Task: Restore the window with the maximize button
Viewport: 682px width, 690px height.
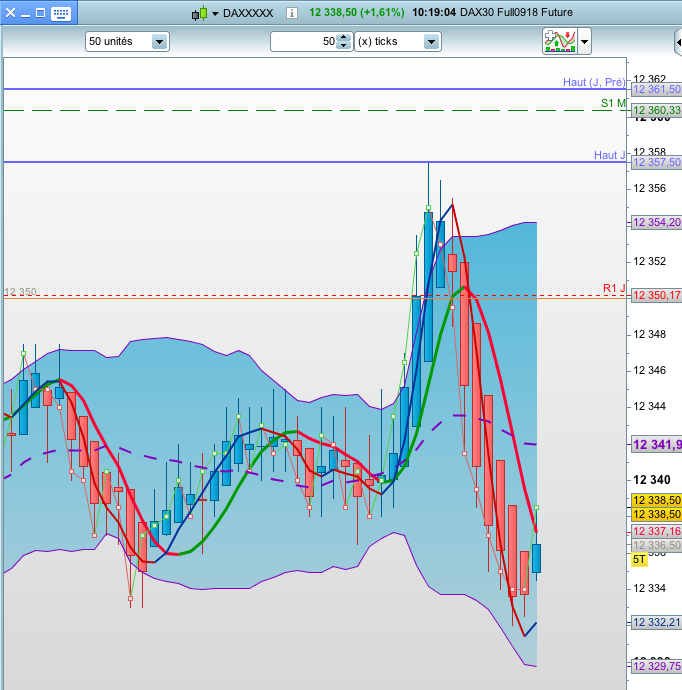Action: 40,13
